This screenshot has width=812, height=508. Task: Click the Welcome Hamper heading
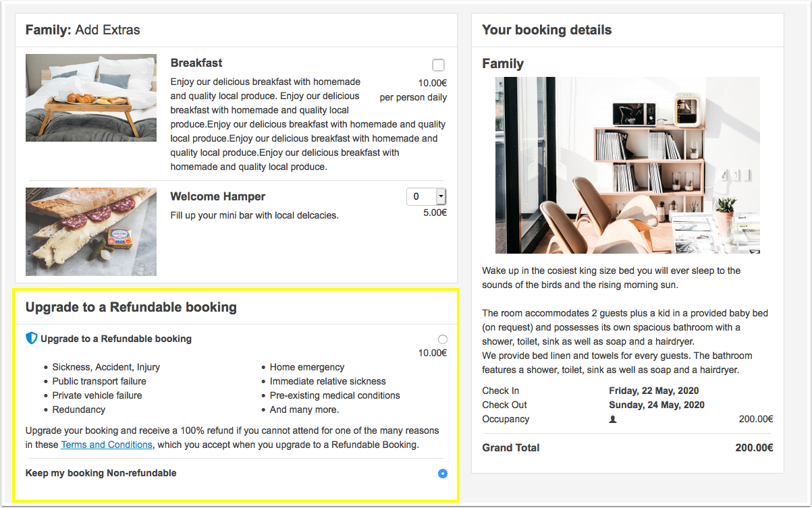click(x=218, y=196)
